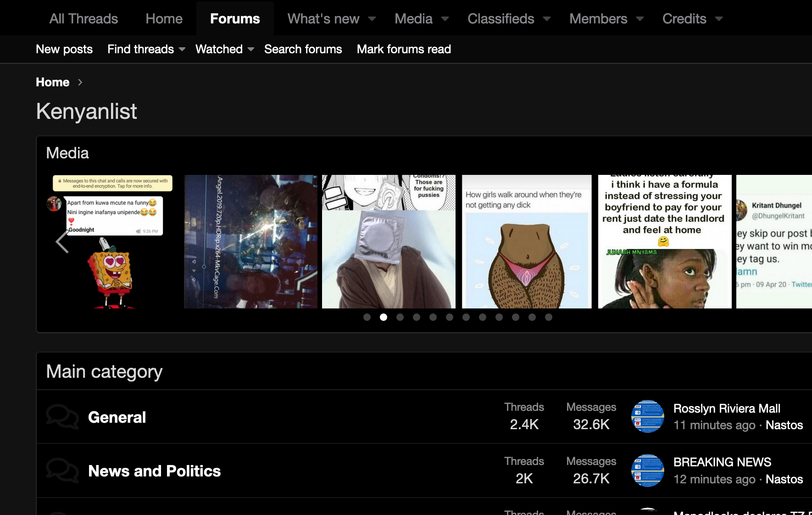Open the Search forums link
The height and width of the screenshot is (515, 812).
(303, 49)
